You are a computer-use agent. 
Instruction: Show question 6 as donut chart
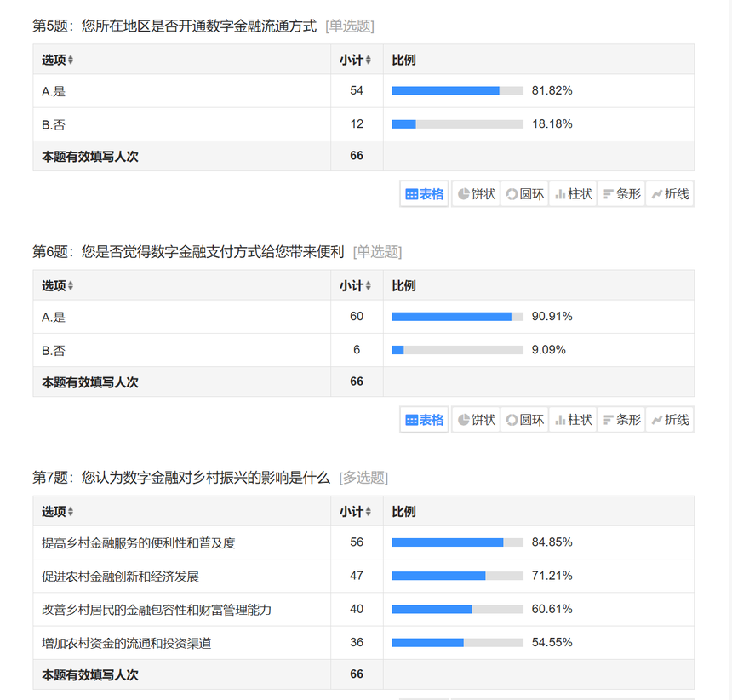click(524, 420)
